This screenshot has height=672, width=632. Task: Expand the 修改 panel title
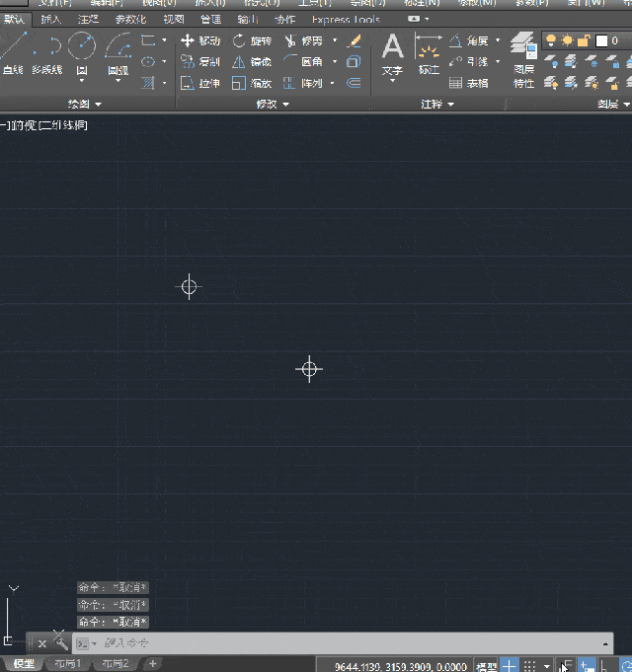[273, 105]
